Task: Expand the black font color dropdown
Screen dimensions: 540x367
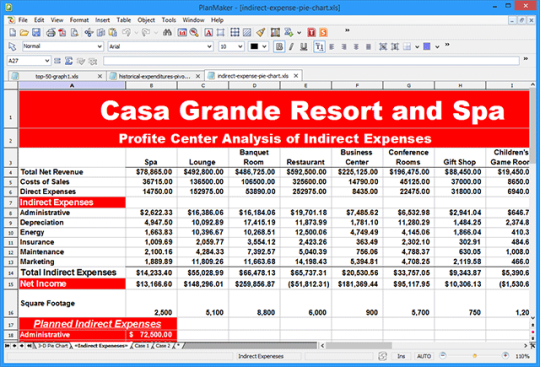Action: (x=264, y=46)
